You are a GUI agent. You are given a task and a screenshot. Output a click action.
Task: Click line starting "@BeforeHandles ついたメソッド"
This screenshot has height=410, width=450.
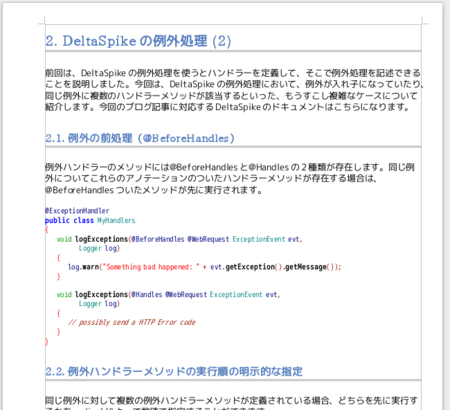pyautogui.click(x=154, y=190)
